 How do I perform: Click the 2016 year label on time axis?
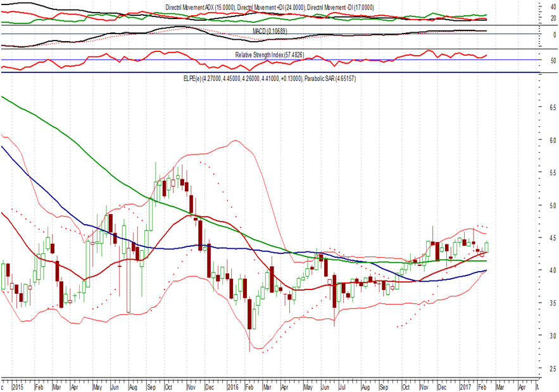tap(233, 387)
